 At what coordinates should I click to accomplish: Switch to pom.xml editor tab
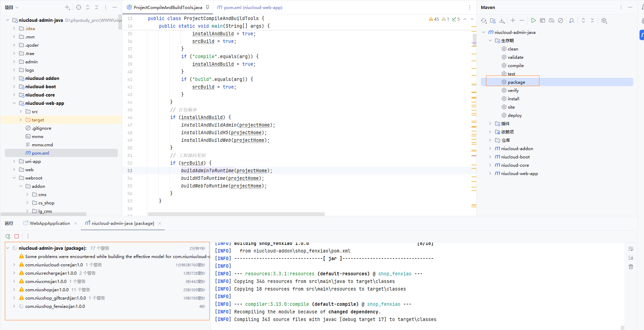[x=249, y=7]
